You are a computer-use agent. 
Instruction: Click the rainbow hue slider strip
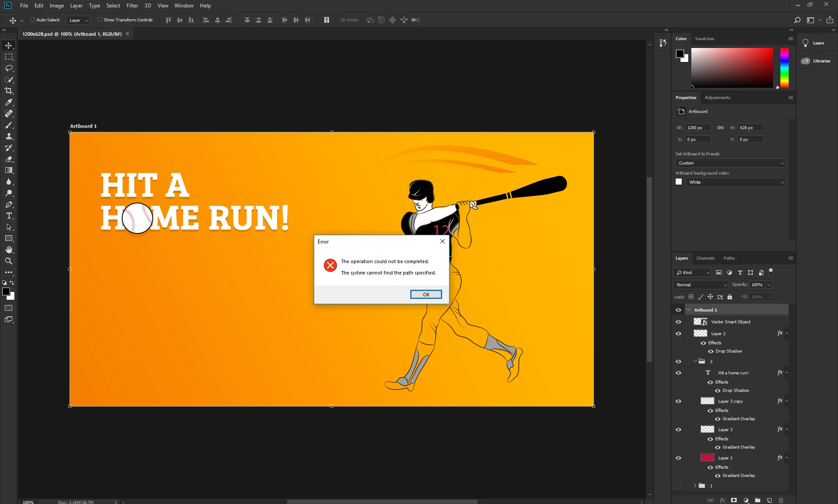(x=784, y=68)
